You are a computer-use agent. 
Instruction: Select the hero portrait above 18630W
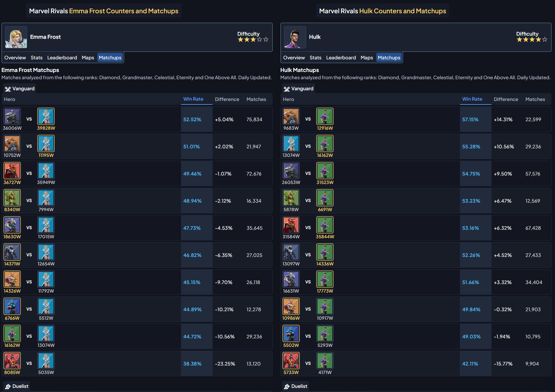12,225
